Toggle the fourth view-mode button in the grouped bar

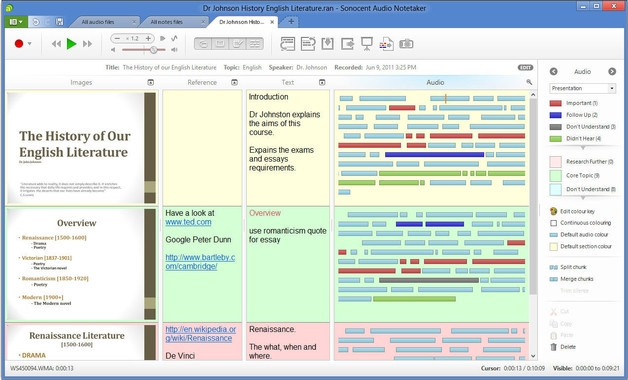pyautogui.click(x=255, y=44)
